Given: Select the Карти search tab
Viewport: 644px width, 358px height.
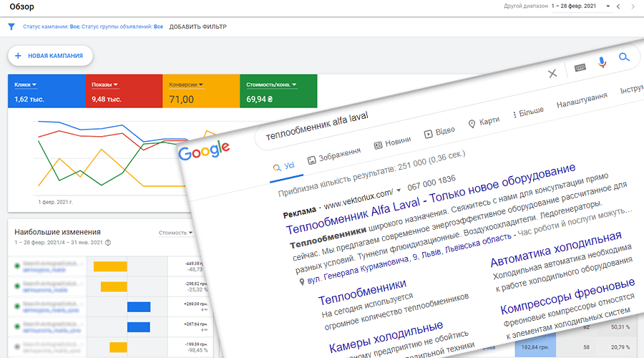Looking at the screenshot, I should click(x=484, y=122).
